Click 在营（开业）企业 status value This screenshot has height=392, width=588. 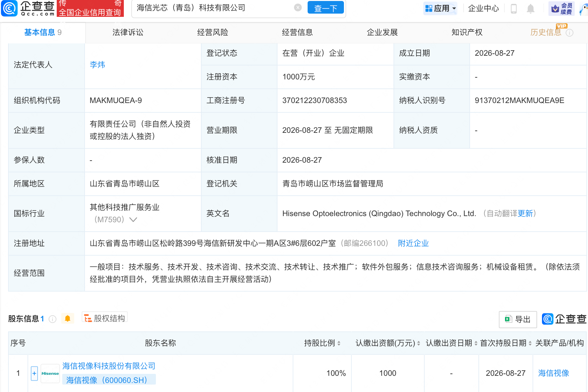tap(313, 53)
